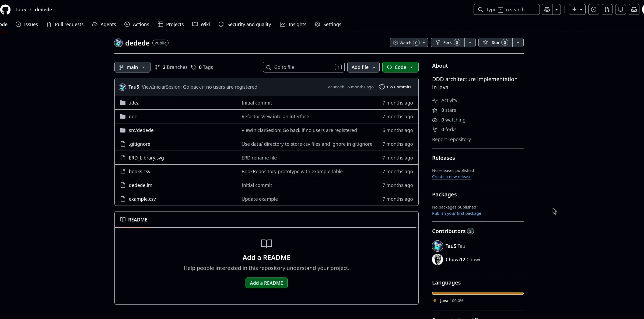Click the Type / to search box
The image size is (644, 319).
click(x=506, y=9)
